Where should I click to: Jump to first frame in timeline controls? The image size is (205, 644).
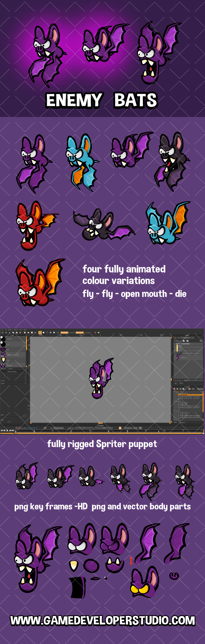[2, 431]
